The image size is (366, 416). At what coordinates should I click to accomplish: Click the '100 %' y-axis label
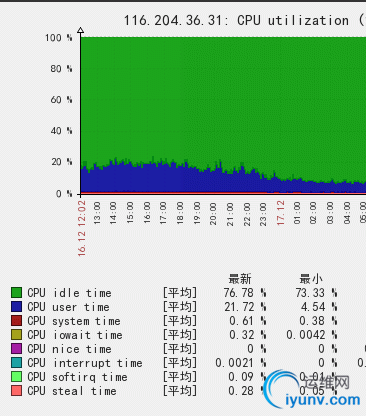[59, 38]
